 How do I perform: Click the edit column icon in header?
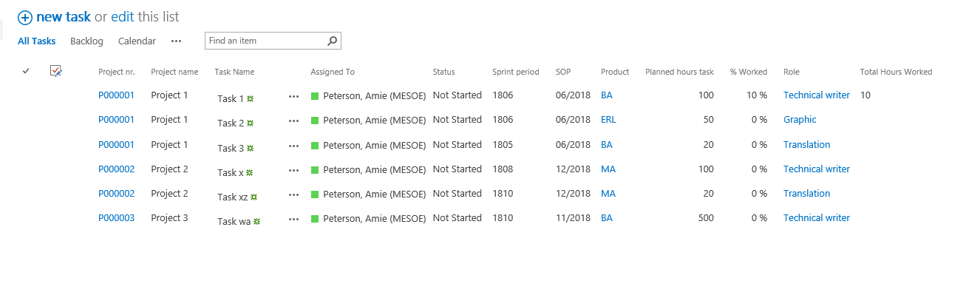[x=56, y=71]
